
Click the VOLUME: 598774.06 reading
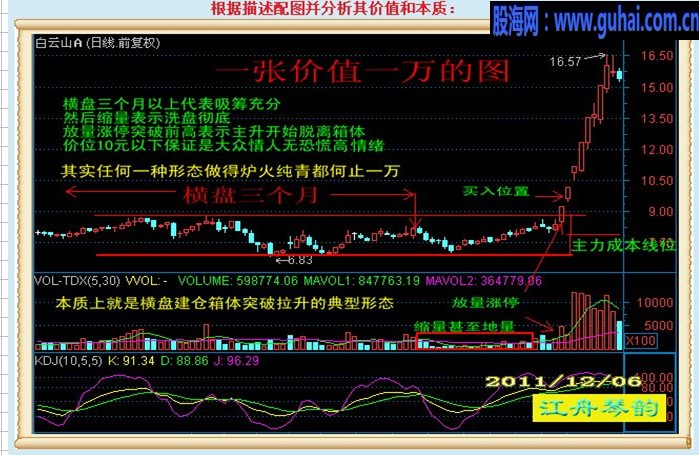(x=238, y=281)
